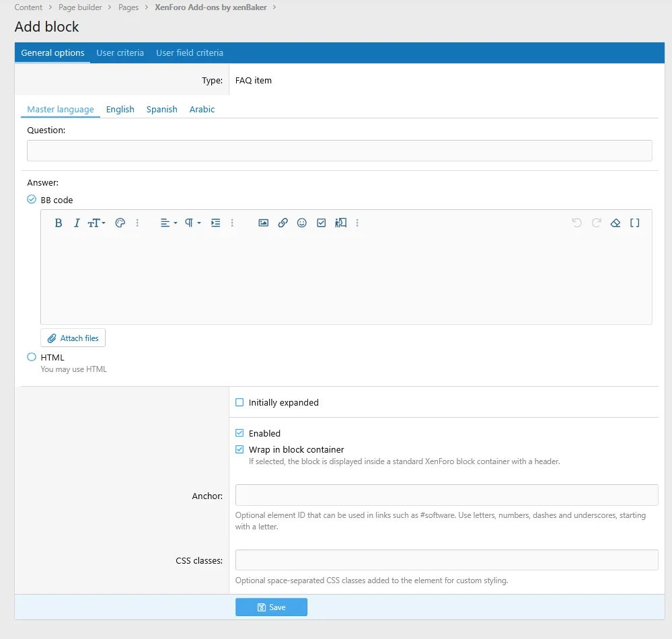Toggle italic formatting in answer editor
The width and height of the screenshot is (672, 639).
click(77, 223)
